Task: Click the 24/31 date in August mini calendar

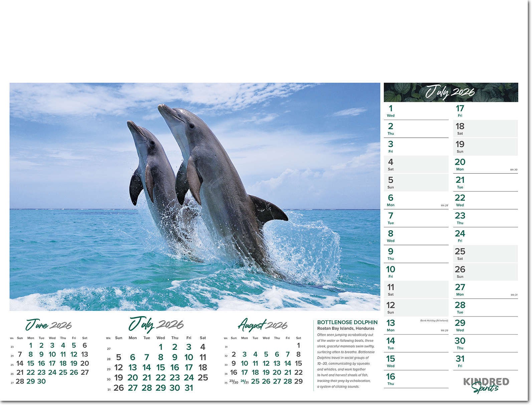Action: pyautogui.click(x=244, y=382)
